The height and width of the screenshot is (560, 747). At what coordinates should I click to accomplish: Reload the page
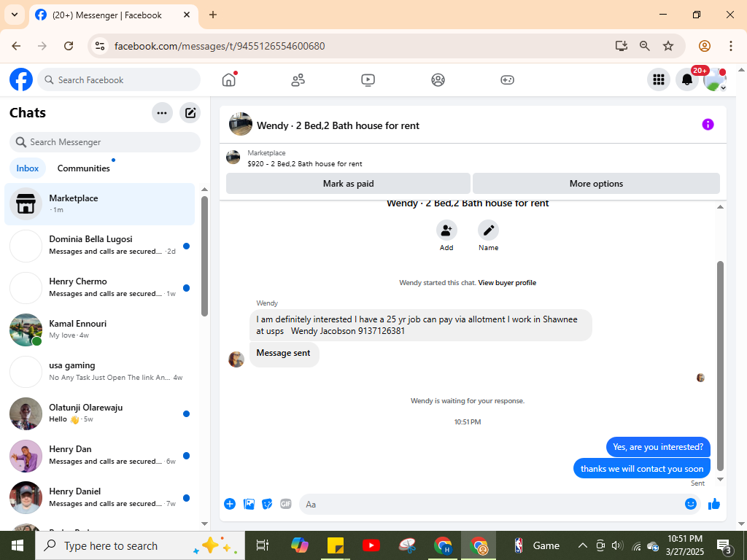tap(69, 46)
